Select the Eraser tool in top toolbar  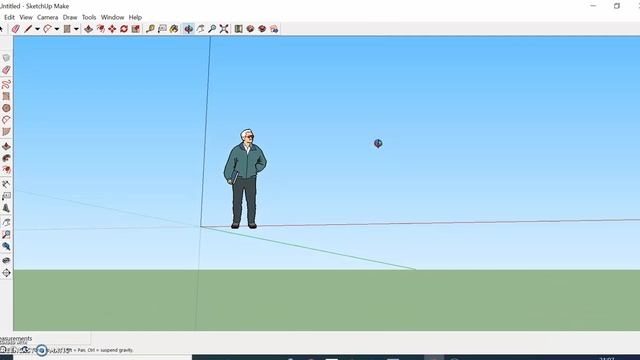[16, 29]
